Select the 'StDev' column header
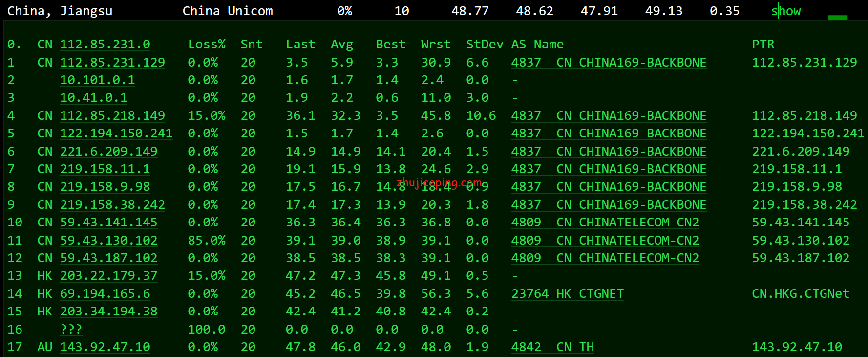 [485, 45]
